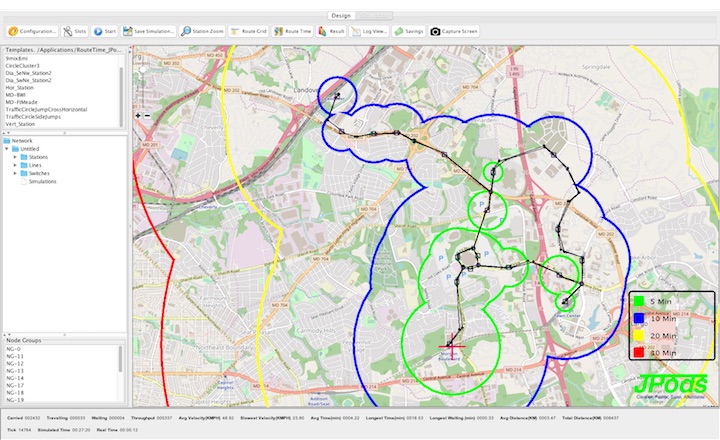Open the Configuration toolbar button
The image size is (720, 440).
pos(32,31)
